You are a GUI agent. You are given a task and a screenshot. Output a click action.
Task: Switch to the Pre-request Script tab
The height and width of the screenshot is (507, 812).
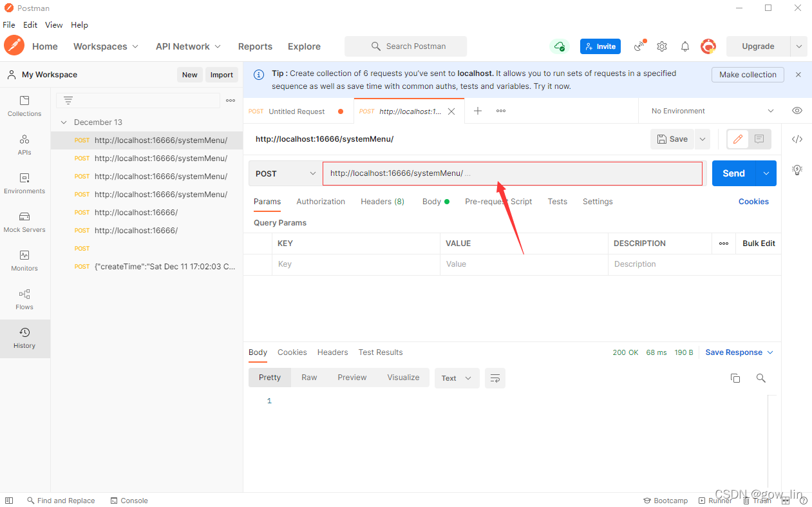click(498, 202)
